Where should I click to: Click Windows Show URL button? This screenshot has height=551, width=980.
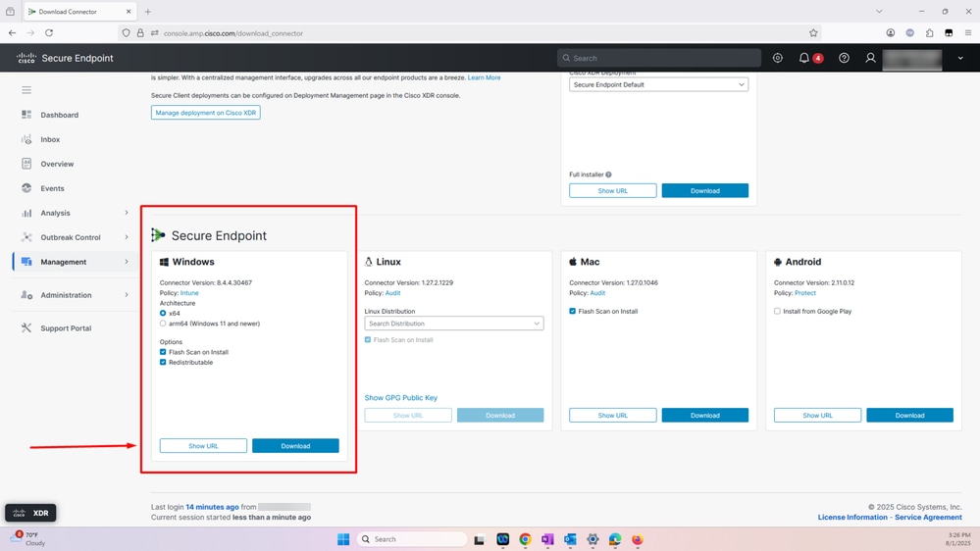click(203, 446)
